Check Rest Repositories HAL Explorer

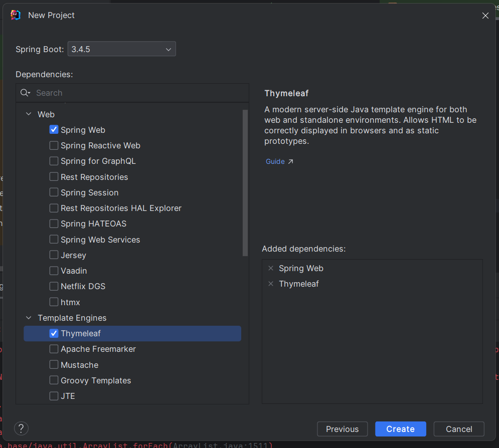click(x=54, y=208)
